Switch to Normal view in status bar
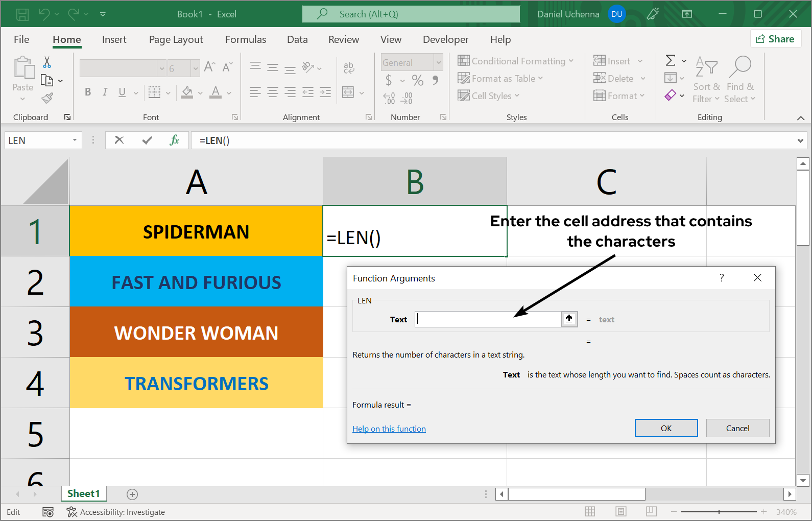Viewport: 812px width, 521px height. [590, 512]
